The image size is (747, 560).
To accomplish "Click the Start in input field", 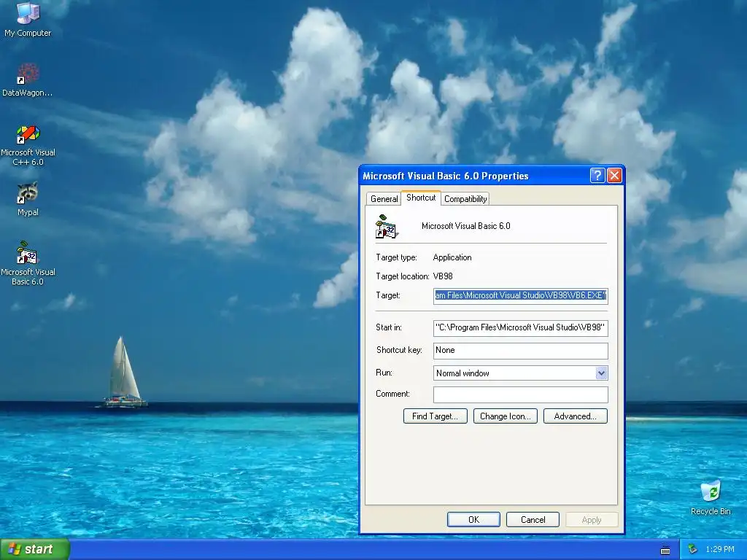I will pos(520,327).
